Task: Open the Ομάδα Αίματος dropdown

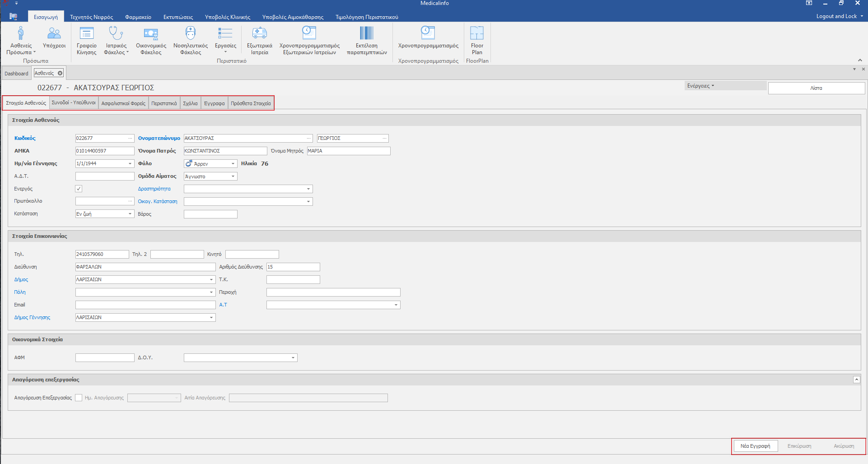Action: (x=233, y=176)
